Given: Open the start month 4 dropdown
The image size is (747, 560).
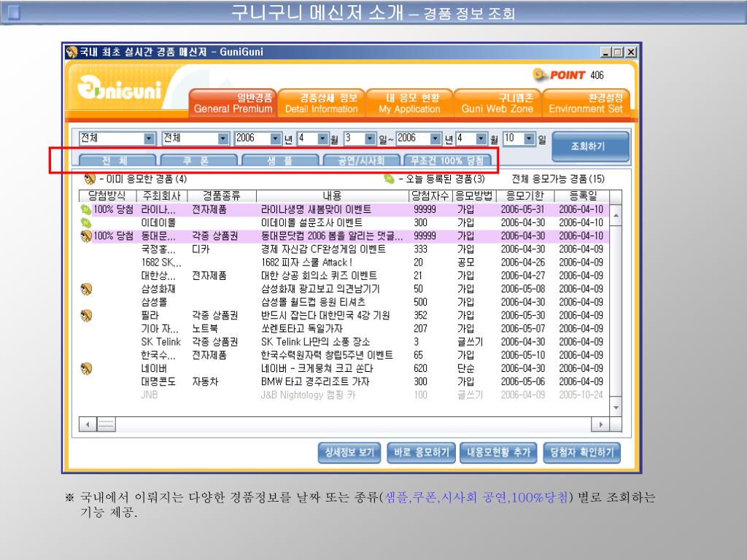Looking at the screenshot, I should coord(323,139).
